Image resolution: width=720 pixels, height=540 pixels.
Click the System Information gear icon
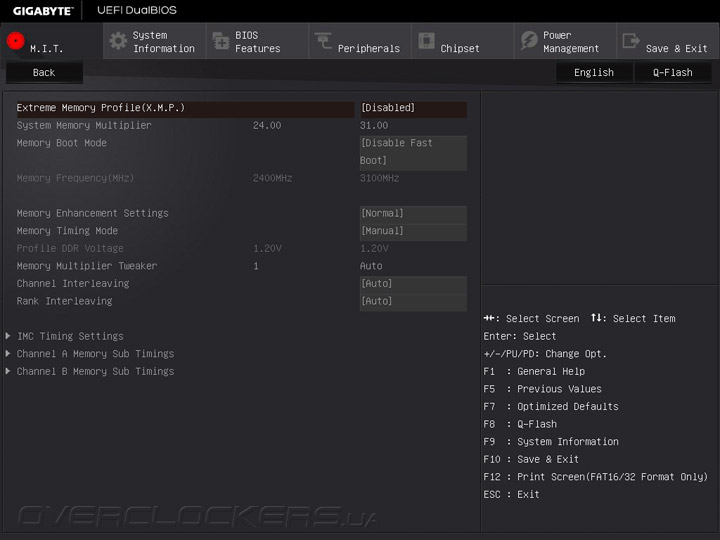[118, 41]
